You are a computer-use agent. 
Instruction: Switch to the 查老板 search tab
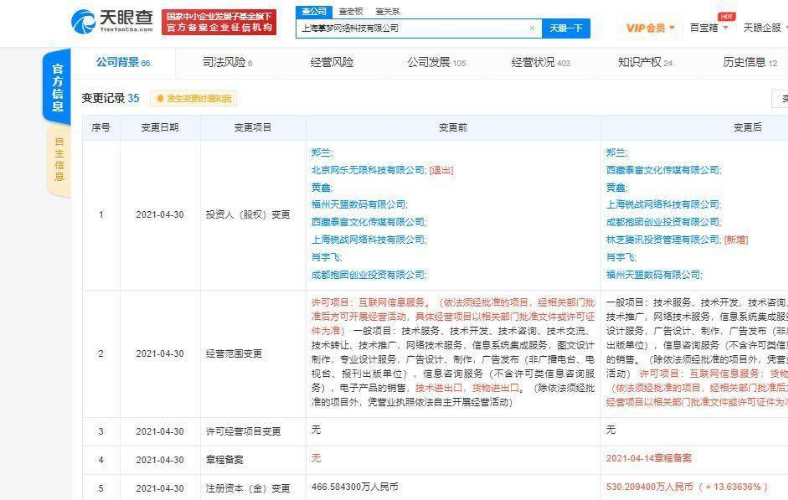[351, 11]
